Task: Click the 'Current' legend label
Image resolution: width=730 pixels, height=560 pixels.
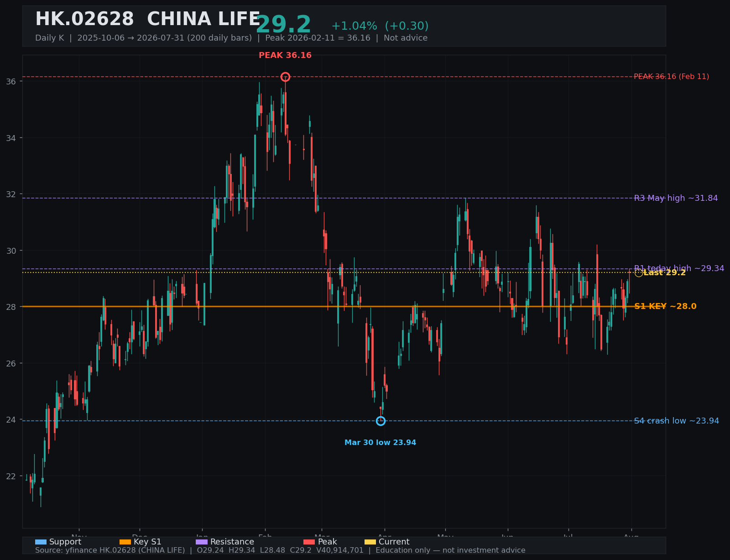Action: point(394,542)
